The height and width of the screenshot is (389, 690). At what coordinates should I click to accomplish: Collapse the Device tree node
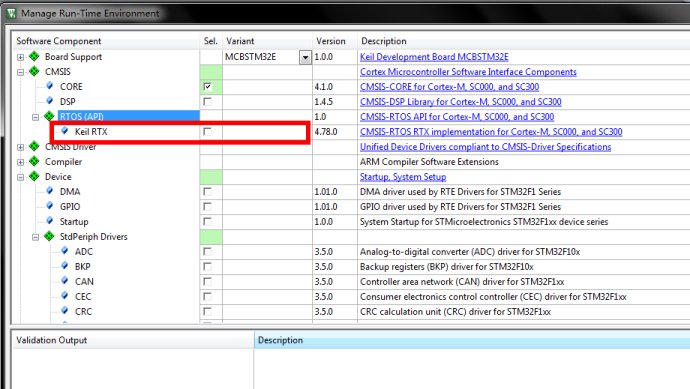pos(20,177)
